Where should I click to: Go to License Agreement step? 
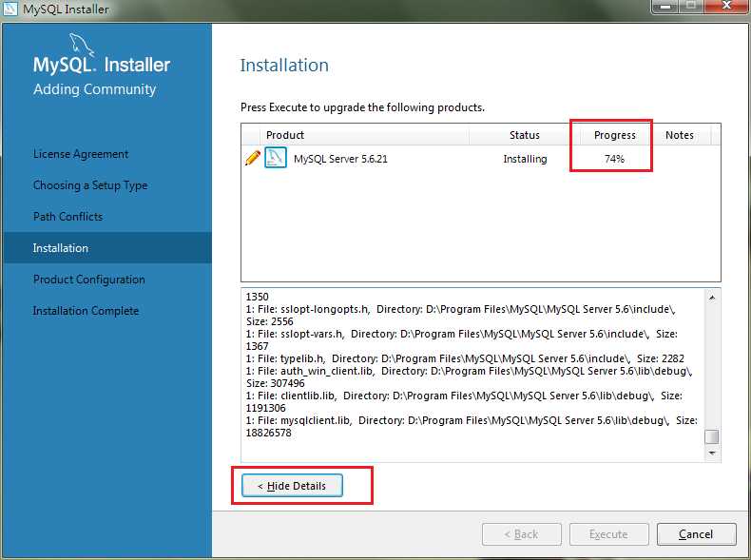81,154
